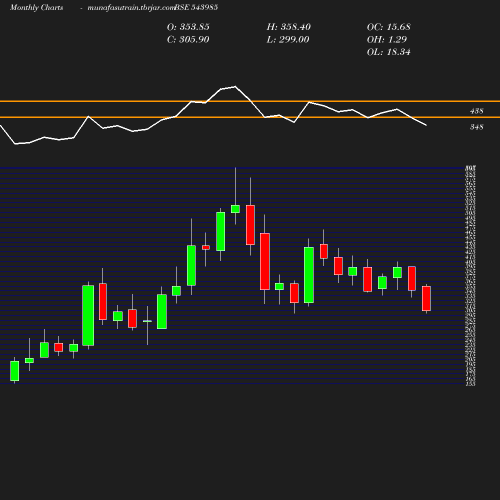Viewport: 500px width, 500px height.
Task: Click the first green candle on the left
Action: 14,371
